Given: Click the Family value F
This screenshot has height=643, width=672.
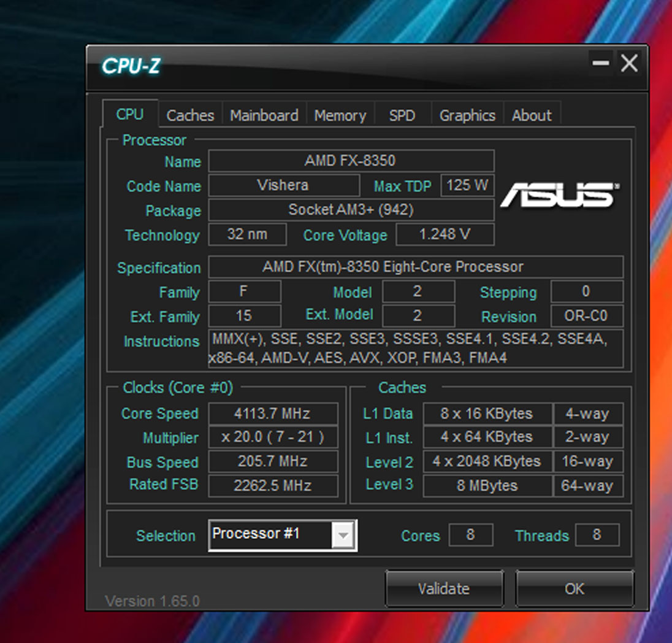Looking at the screenshot, I should [x=245, y=291].
